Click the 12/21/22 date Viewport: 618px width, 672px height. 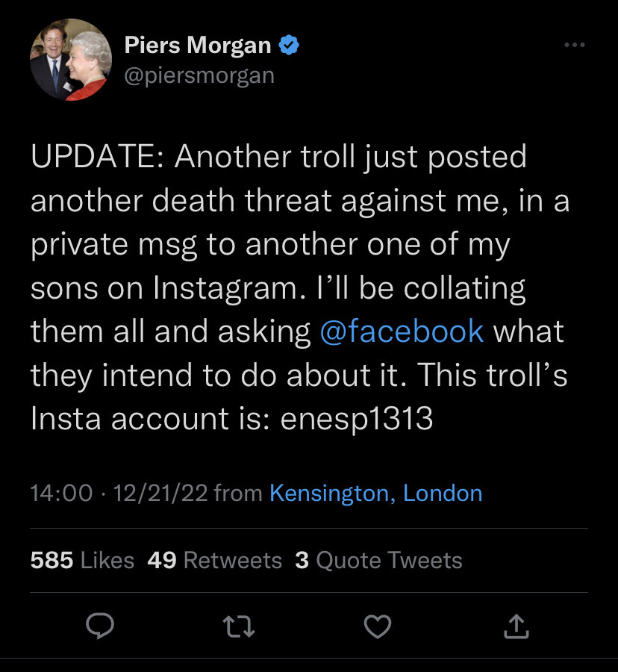[x=160, y=493]
